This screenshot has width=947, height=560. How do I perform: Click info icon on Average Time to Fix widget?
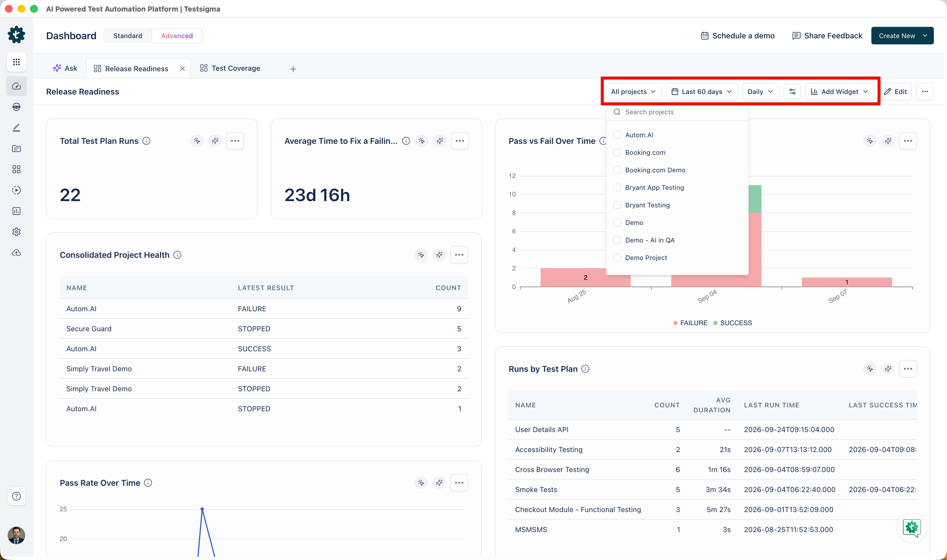tap(406, 141)
